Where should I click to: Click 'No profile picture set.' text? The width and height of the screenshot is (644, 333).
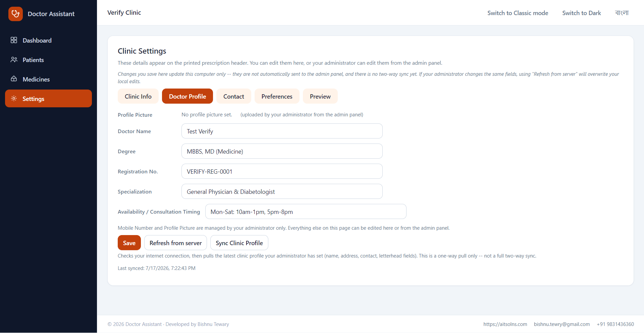pyautogui.click(x=207, y=115)
